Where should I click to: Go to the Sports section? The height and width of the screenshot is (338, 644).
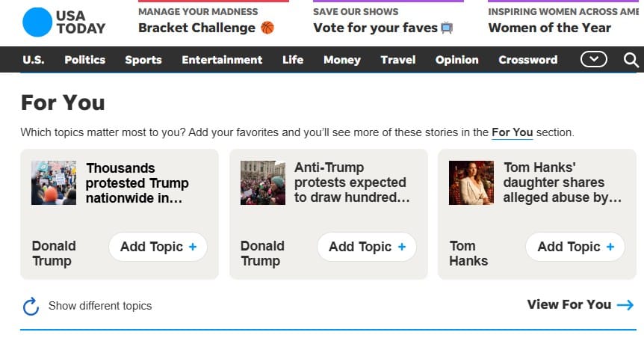coord(143,60)
